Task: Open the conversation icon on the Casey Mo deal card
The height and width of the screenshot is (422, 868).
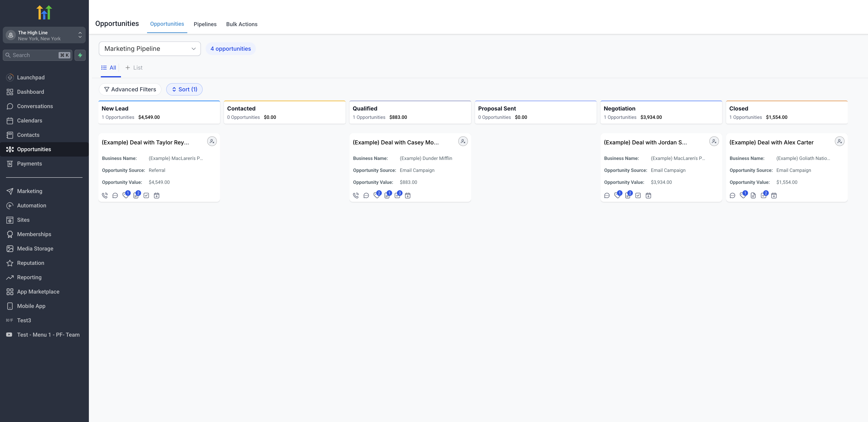Action: [x=366, y=195]
